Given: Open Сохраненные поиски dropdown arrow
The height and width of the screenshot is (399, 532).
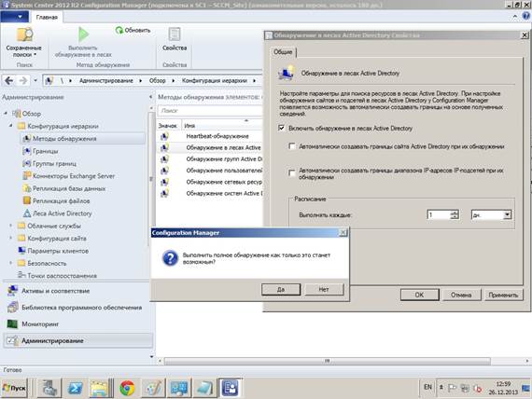Looking at the screenshot, I should pyautogui.click(x=35, y=55).
